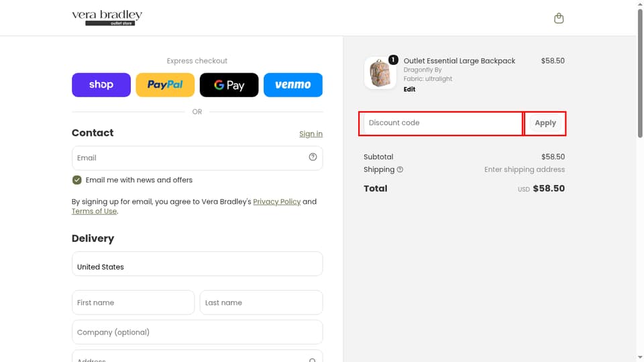The image size is (644, 362).
Task: Click the Subtotal label
Action: (378, 157)
